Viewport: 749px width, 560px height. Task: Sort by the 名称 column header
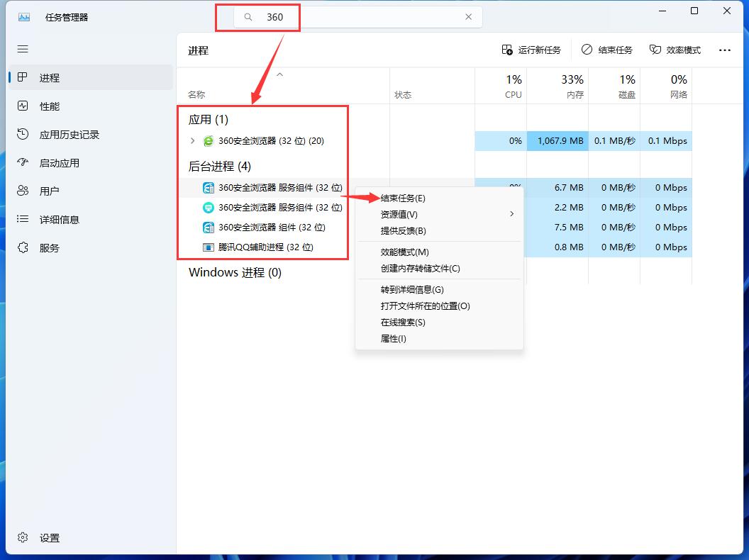pos(196,94)
